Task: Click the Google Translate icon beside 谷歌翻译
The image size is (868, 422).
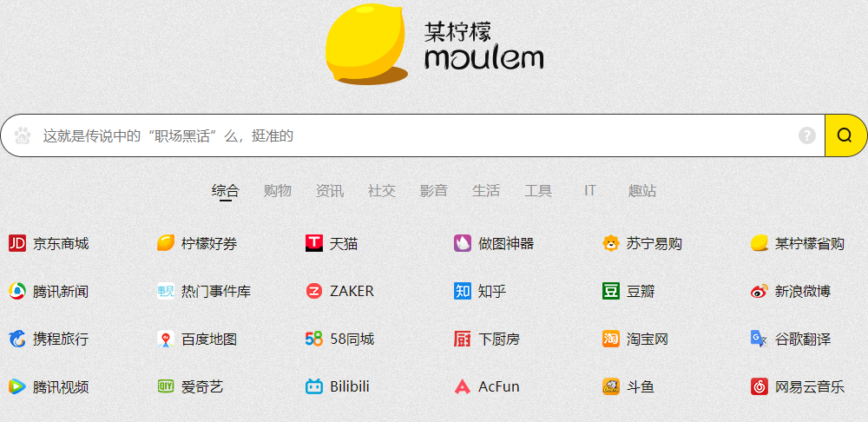Action: pos(759,339)
